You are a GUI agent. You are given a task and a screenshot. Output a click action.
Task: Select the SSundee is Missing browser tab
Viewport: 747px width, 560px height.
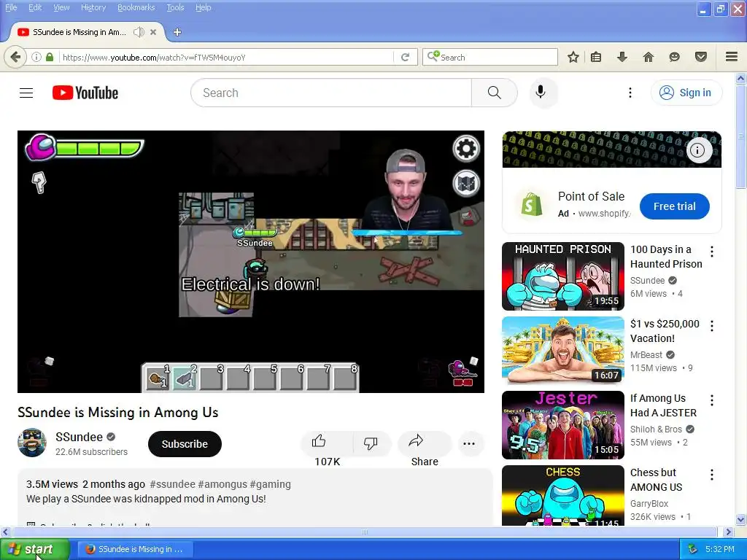pos(79,32)
